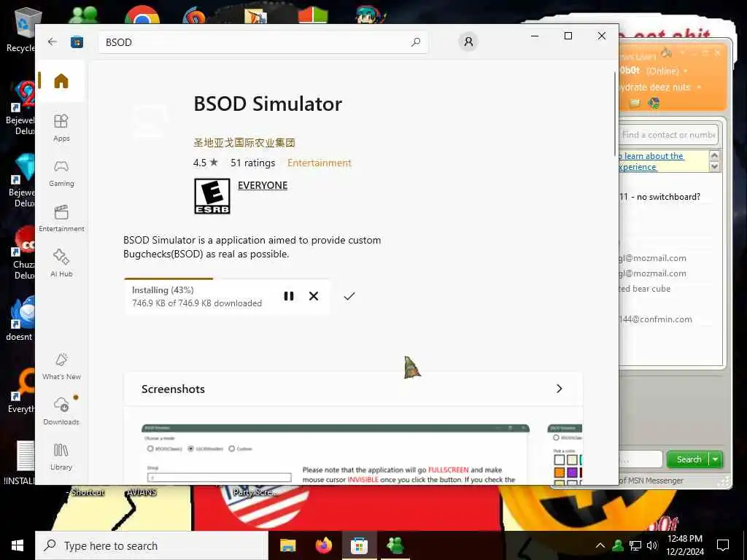Click the mail envelope icon in Messenger
The image size is (747, 560).
pyautogui.click(x=635, y=103)
